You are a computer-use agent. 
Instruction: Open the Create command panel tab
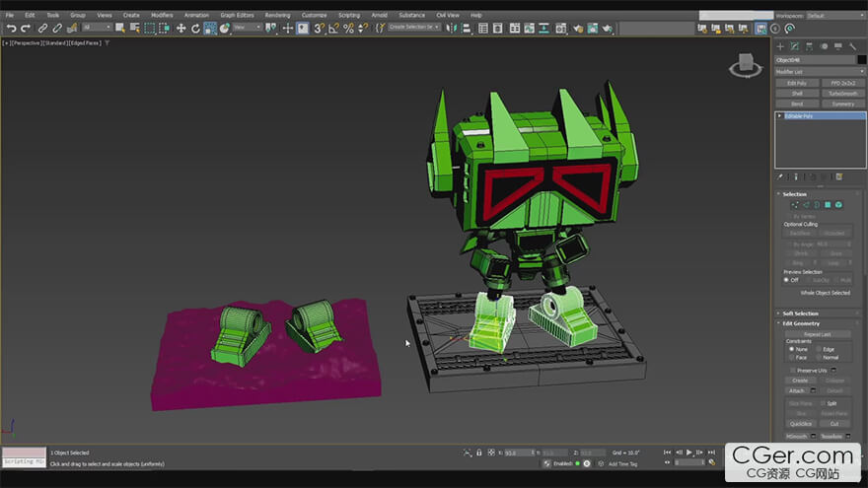[780, 46]
